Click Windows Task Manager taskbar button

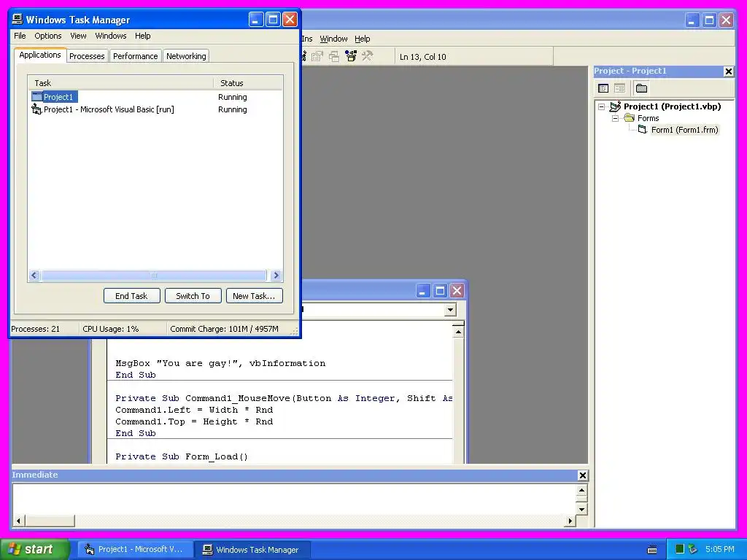[x=253, y=550]
